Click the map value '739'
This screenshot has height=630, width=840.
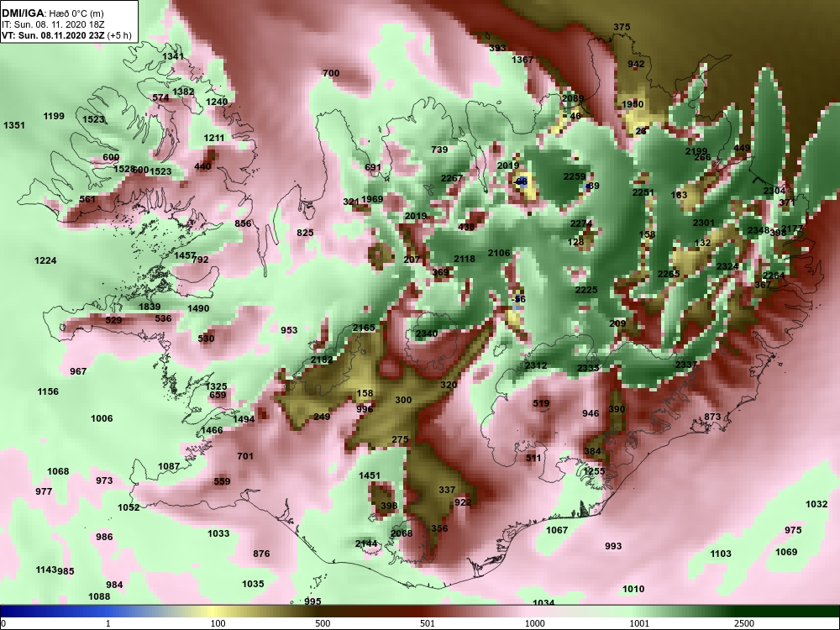pos(439,150)
